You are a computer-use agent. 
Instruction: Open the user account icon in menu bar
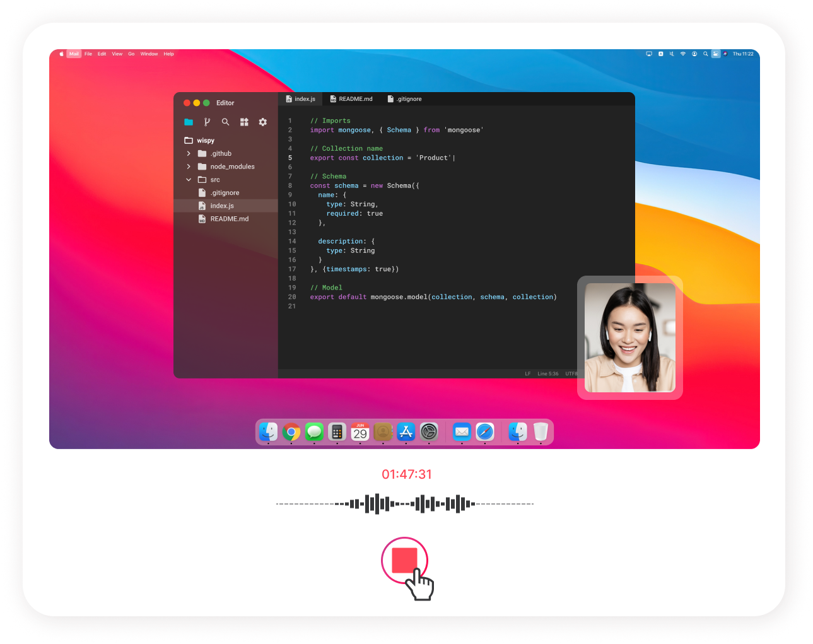point(694,54)
